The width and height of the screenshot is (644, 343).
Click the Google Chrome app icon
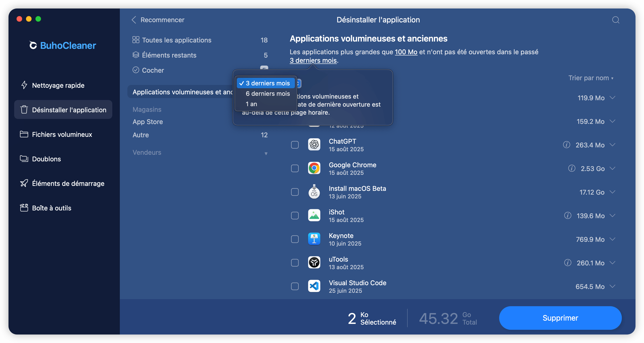(x=314, y=168)
